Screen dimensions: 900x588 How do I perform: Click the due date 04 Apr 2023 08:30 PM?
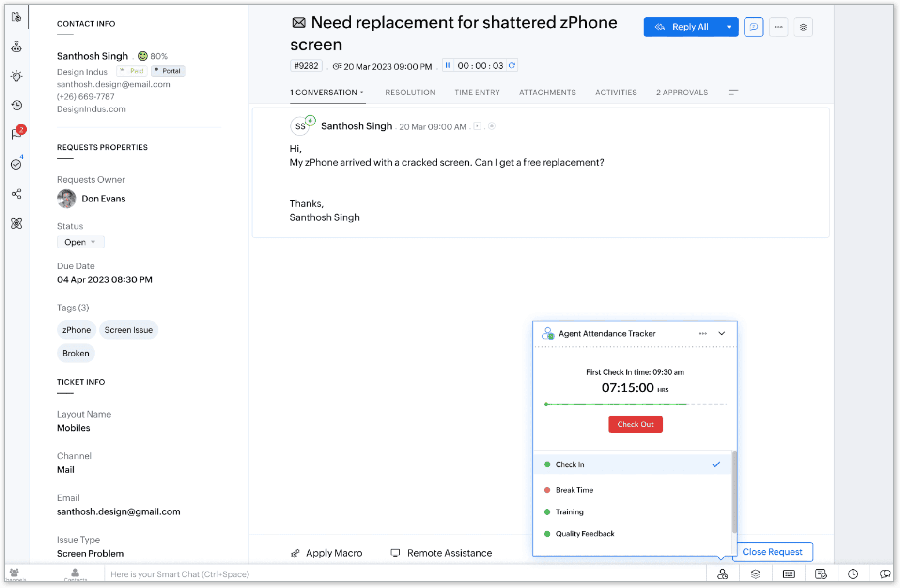coord(105,279)
